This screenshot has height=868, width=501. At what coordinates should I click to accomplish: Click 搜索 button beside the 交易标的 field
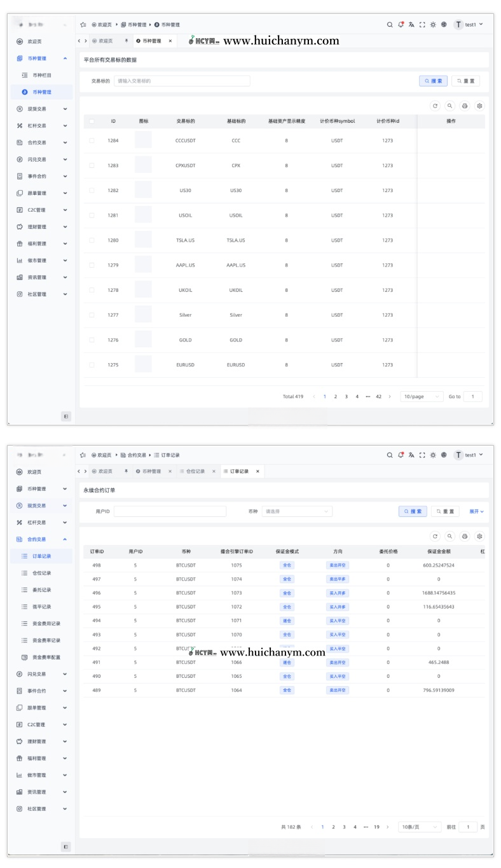[433, 81]
